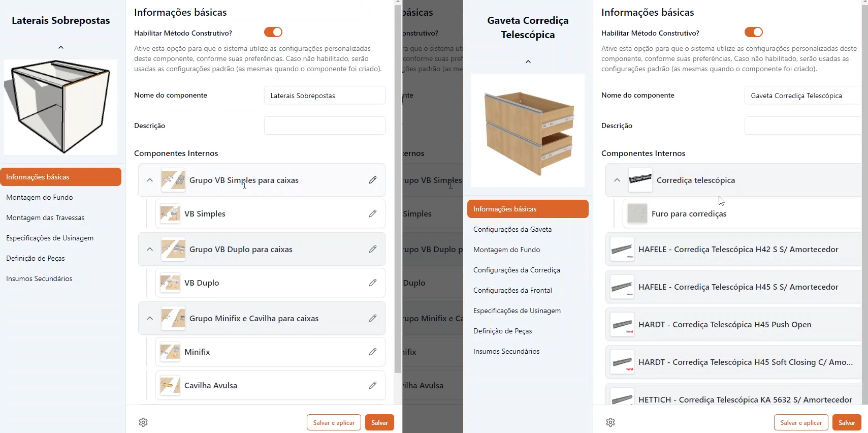
Task: Click the Descrição field for Laterais Sobrepostas
Action: click(x=325, y=126)
